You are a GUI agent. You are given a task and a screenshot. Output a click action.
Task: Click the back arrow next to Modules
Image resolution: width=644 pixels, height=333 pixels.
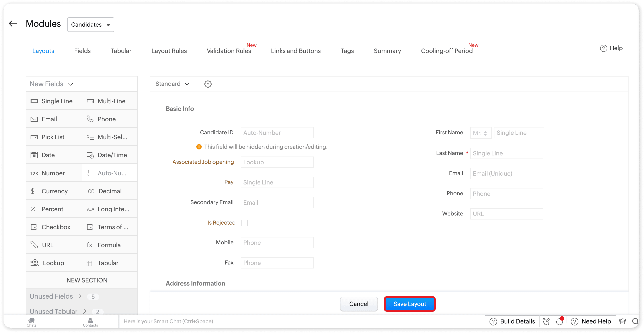13,24
